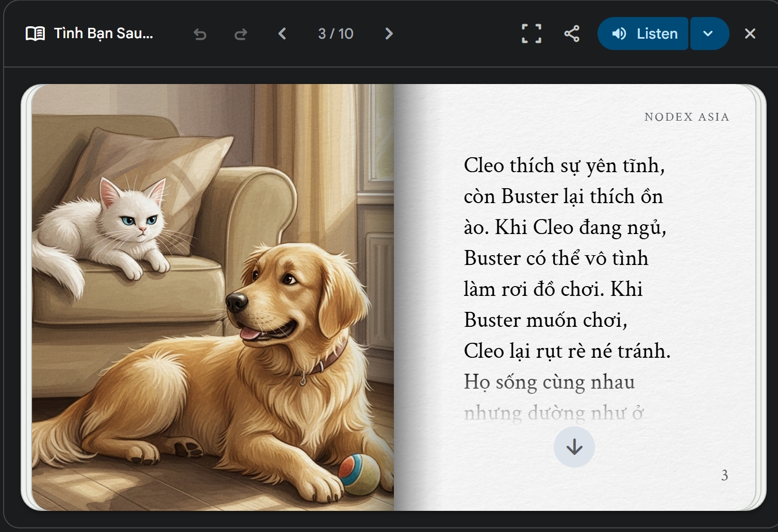Click the line 'làm rơi đồ chơi. Khi'
Screen dimensions: 778x532
pos(553,289)
